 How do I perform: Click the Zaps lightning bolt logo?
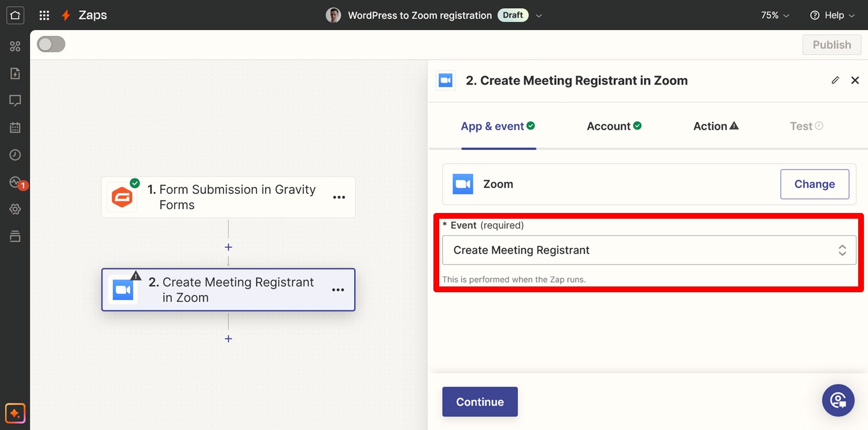[67, 16]
